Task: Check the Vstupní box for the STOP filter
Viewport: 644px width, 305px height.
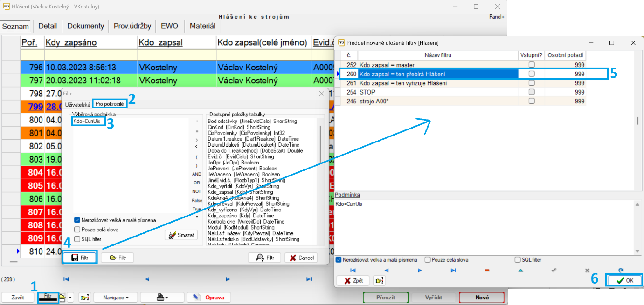Action: [x=531, y=92]
